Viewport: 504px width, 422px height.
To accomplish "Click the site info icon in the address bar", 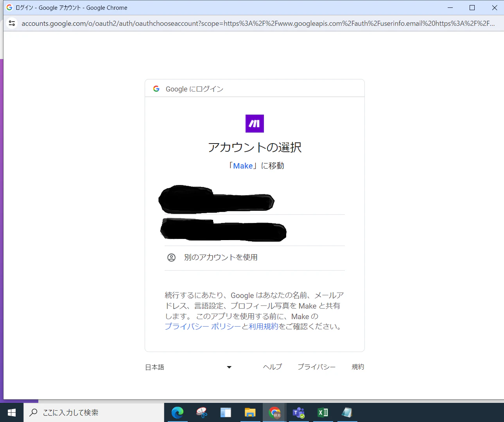I will click(12, 23).
